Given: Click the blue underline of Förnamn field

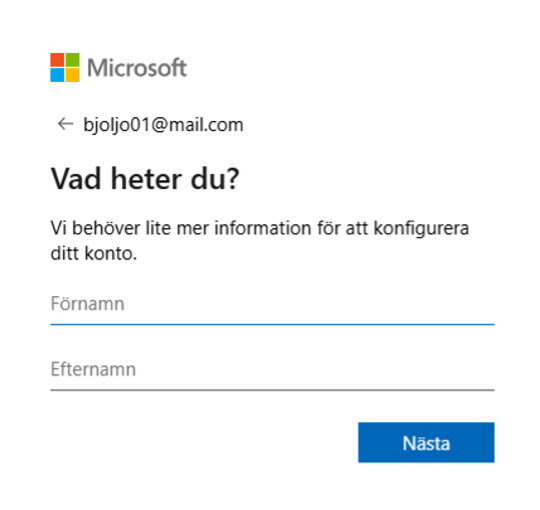Looking at the screenshot, I should [x=272, y=324].
